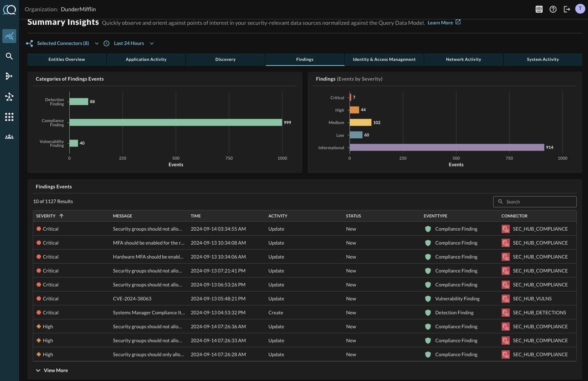Screen dimensions: 588x381
Task: Expand the Selected Connectors (8) dropdown
Action: [63, 43]
